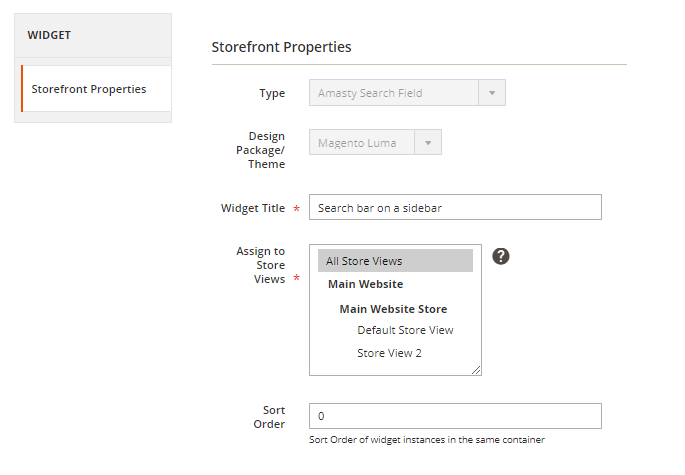Focus the Widget Title input field
The image size is (685, 475).
(x=455, y=208)
